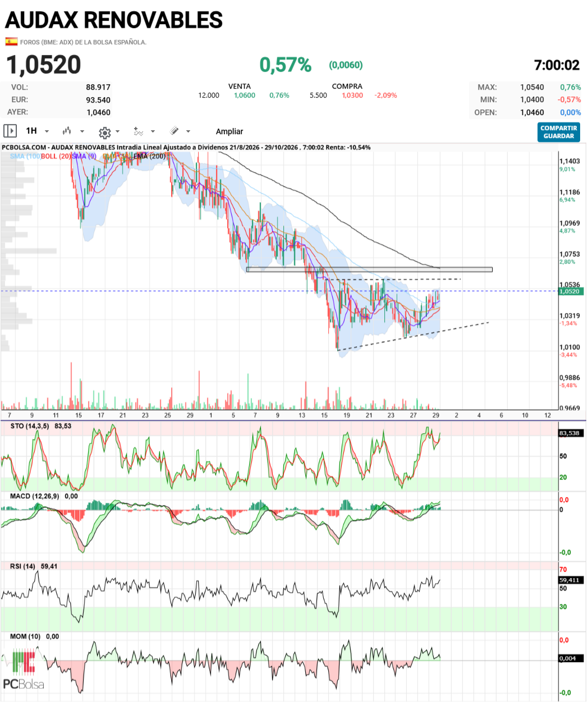Click the Ampliar button
The width and height of the screenshot is (588, 702).
pyautogui.click(x=229, y=131)
